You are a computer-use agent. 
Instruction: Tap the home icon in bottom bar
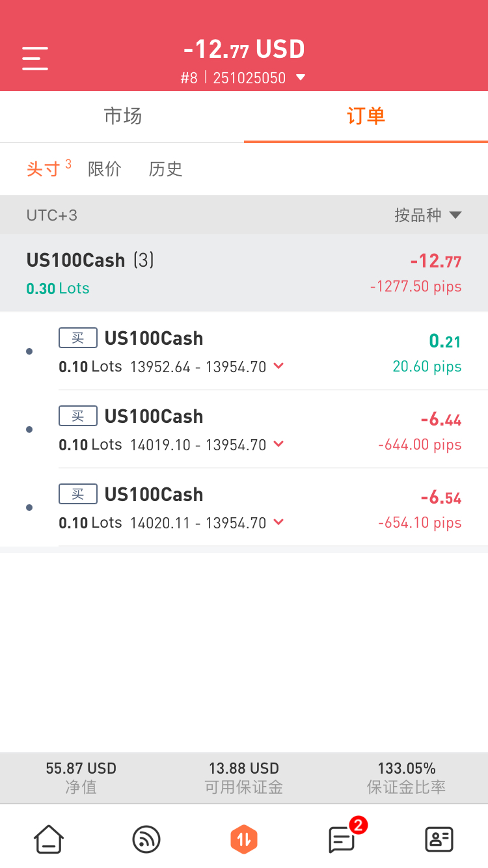point(49,839)
